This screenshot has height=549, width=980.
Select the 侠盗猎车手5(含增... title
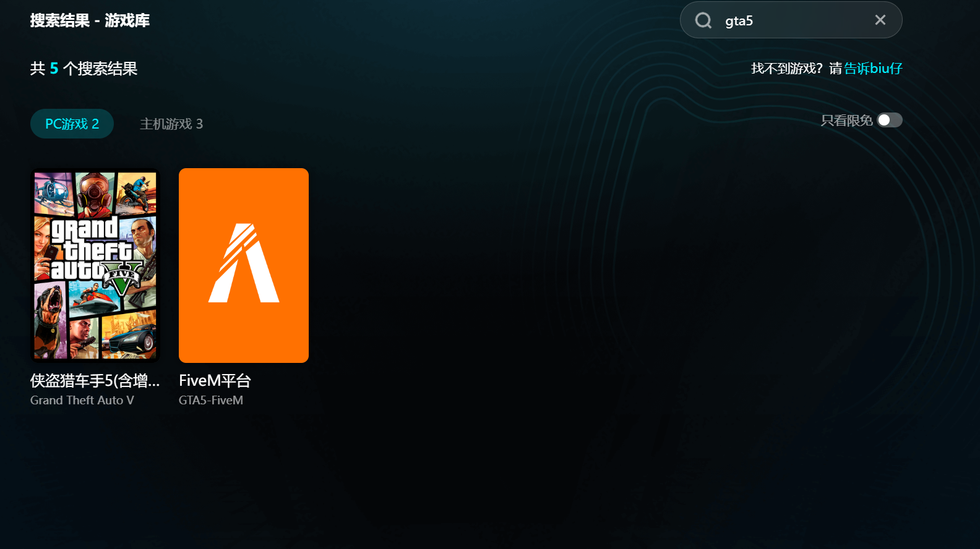coord(95,381)
